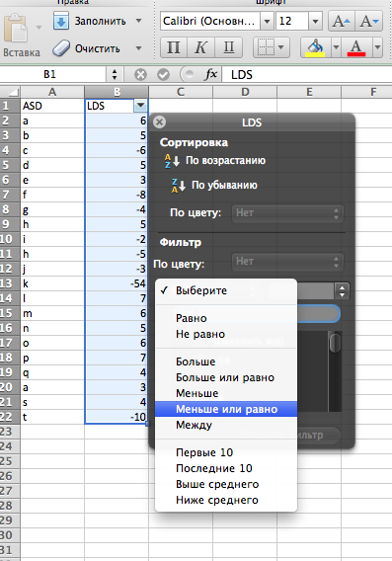This screenshot has width=392, height=561.
Task: Open the Fill (Заполнить) dropdown arrow
Action: click(x=139, y=21)
